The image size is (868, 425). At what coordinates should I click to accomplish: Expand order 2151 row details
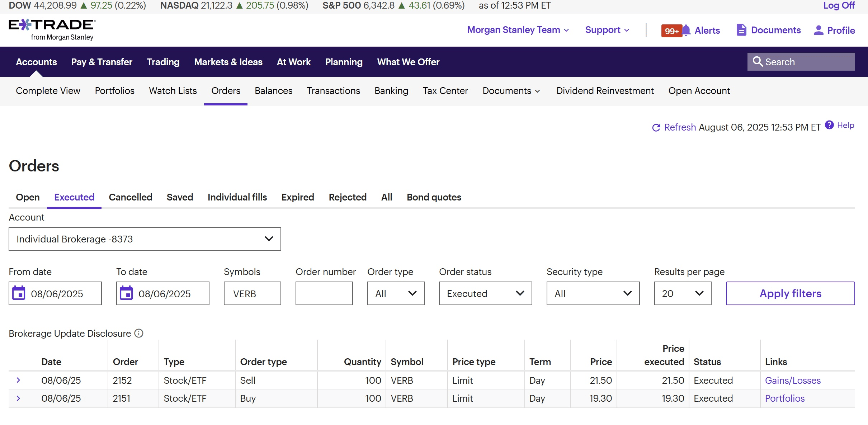19,398
